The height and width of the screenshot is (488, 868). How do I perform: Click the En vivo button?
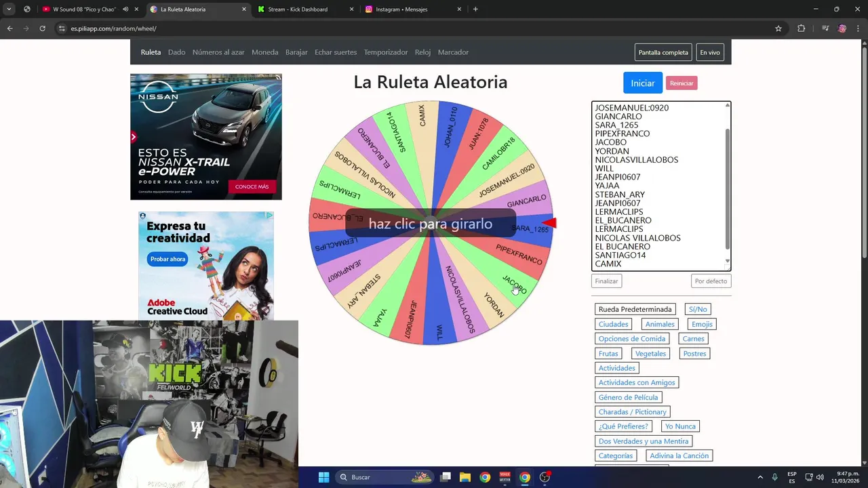710,52
